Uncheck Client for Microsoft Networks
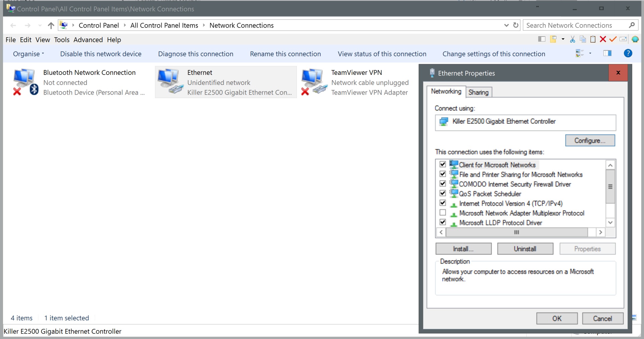 (443, 164)
